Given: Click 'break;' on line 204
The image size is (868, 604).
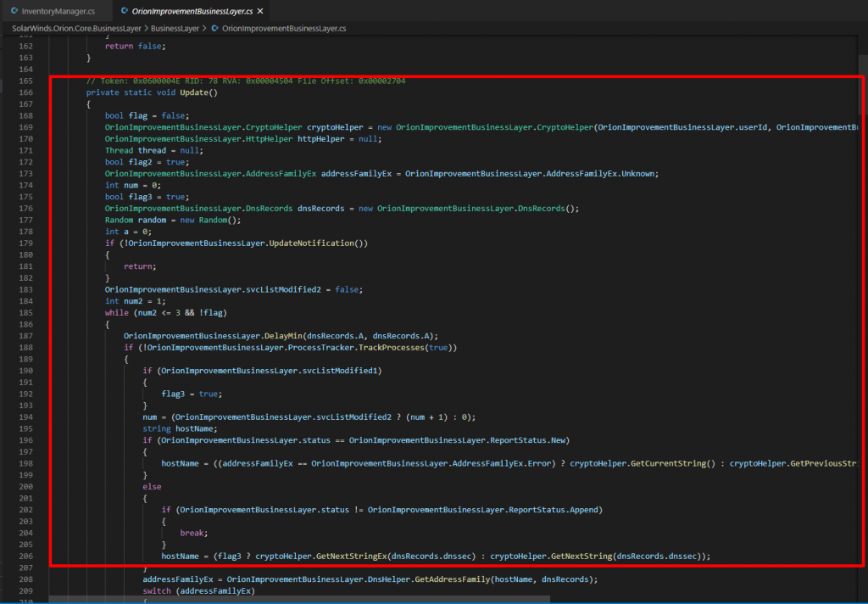Looking at the screenshot, I should click(x=194, y=533).
